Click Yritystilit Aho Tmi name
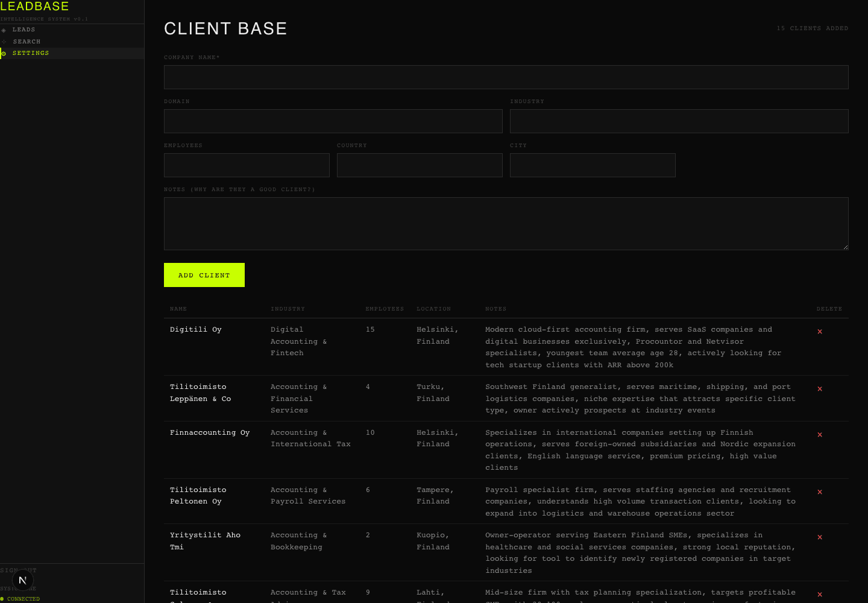868x603 pixels. (205, 541)
